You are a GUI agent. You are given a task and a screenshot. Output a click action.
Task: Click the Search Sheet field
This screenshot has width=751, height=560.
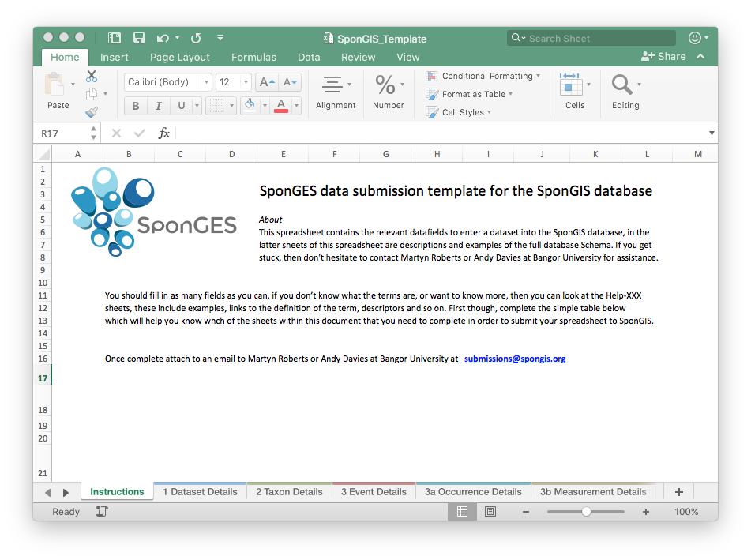tap(591, 38)
